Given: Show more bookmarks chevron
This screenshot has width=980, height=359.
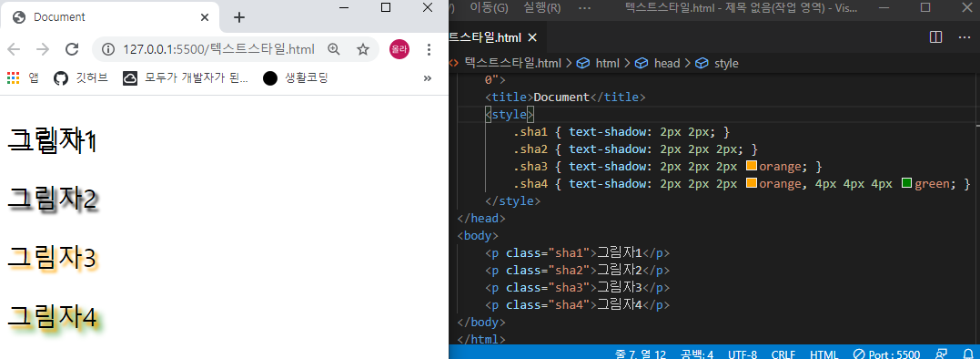Looking at the screenshot, I should [x=428, y=78].
